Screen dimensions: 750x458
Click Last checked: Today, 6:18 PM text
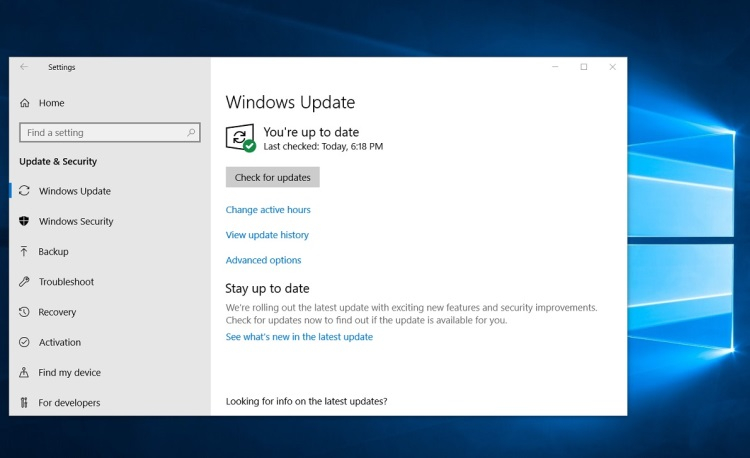pyautogui.click(x=323, y=146)
